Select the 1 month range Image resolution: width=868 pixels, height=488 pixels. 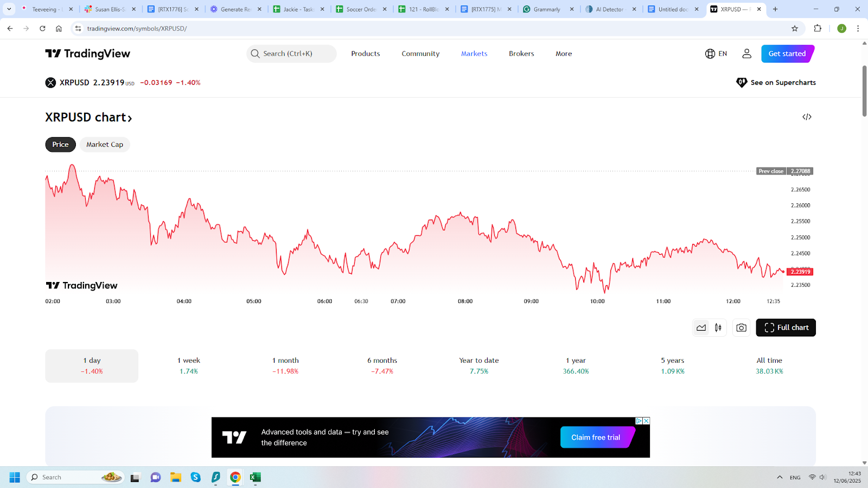pos(285,366)
